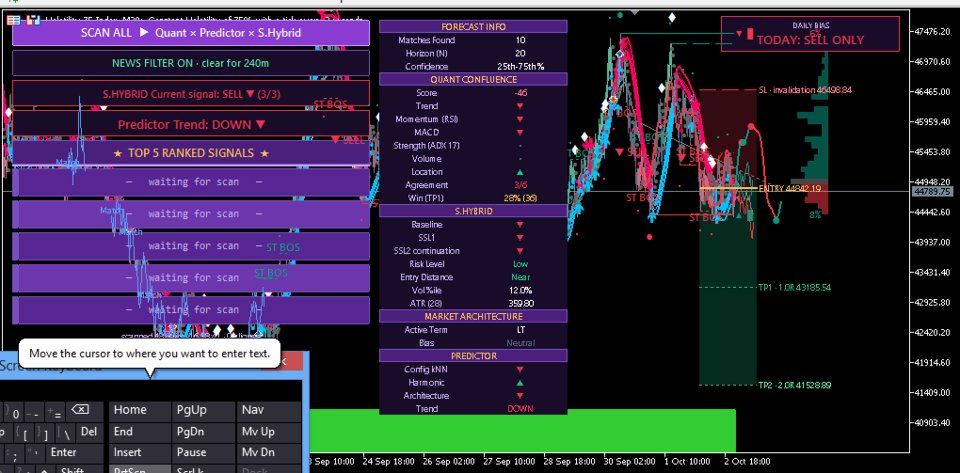Click the PREDICTOR section header
Image resolution: width=960 pixels, height=473 pixels.
click(473, 356)
